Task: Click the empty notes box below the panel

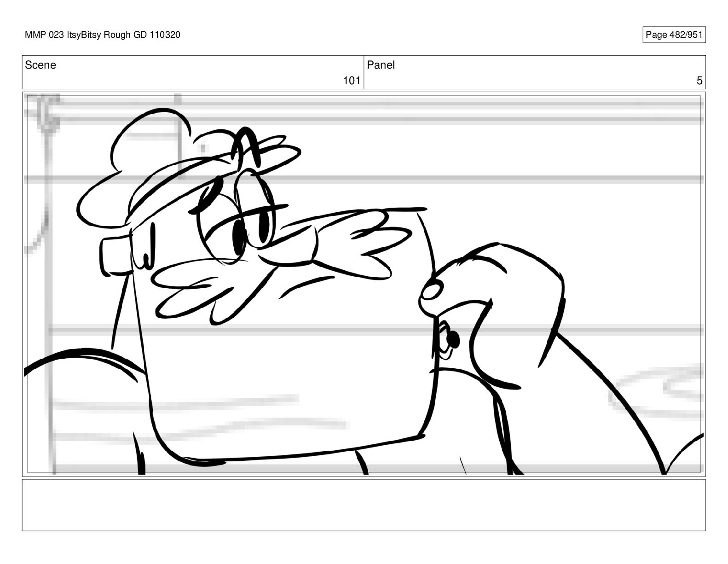Action: click(364, 505)
